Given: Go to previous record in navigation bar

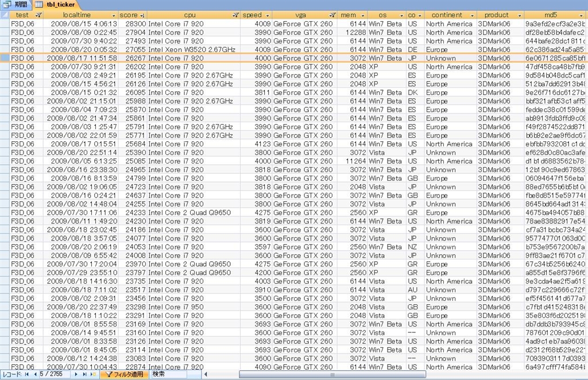Looking at the screenshot, I should (x=35, y=374).
